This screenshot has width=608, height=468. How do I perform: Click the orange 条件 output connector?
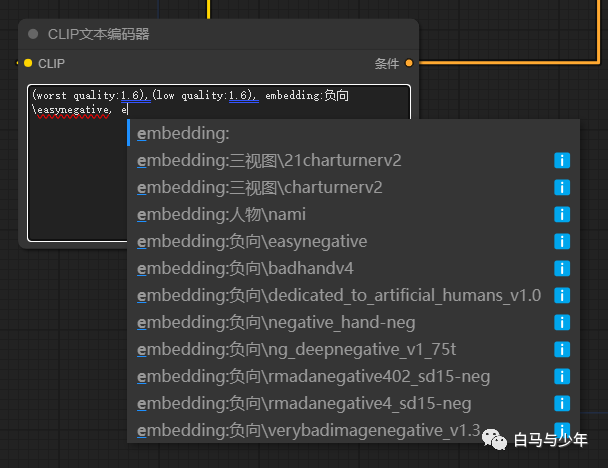[409, 63]
